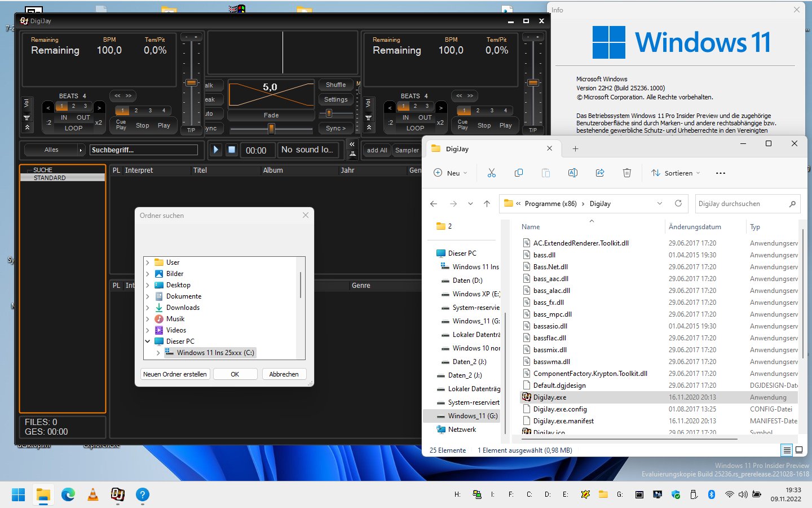Click the blue stop square in DigiJay preview player
812x508 pixels.
(x=231, y=150)
